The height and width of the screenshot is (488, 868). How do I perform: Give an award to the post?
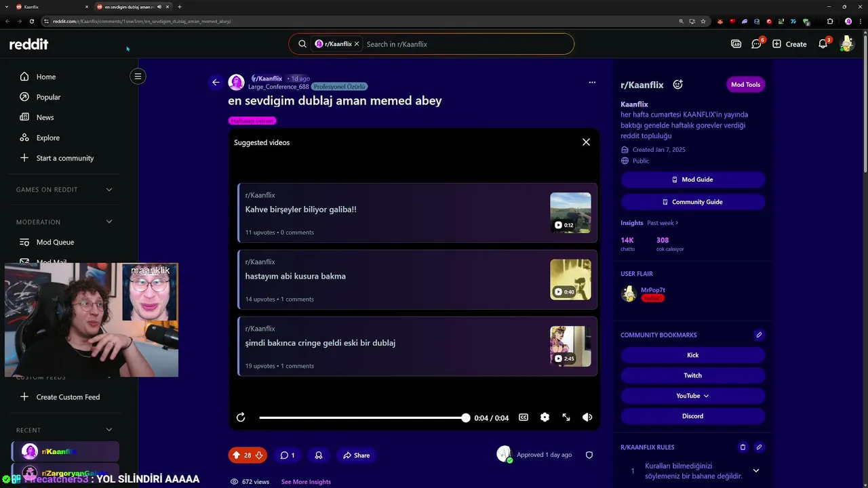[x=318, y=455]
